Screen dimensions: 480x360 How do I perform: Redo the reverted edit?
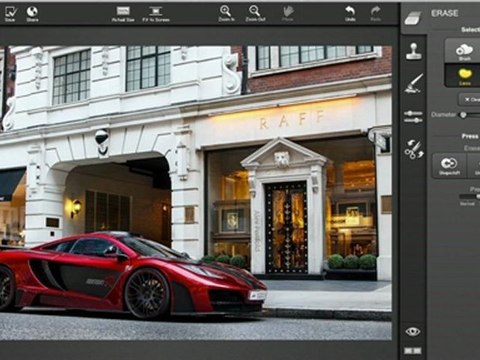pyautogui.click(x=376, y=14)
